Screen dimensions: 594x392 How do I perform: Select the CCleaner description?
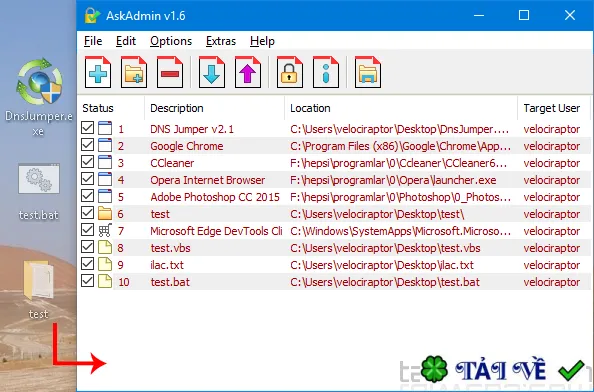[172, 163]
